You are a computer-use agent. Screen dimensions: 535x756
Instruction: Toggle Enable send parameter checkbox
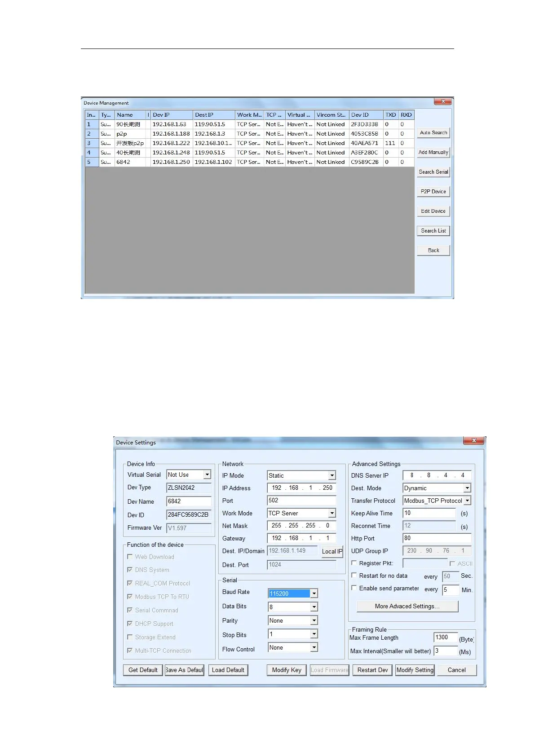pyautogui.click(x=354, y=588)
